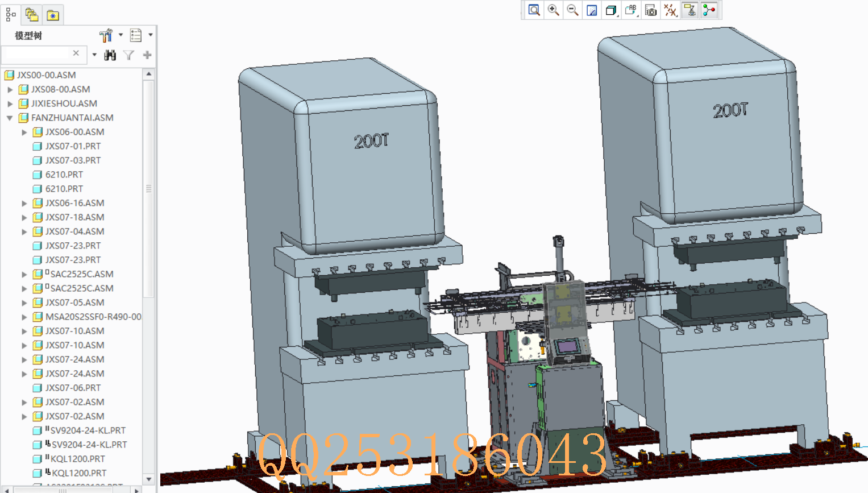Expand the JXS07-18.ASM subassembly
The image size is (868, 493).
pyautogui.click(x=24, y=217)
